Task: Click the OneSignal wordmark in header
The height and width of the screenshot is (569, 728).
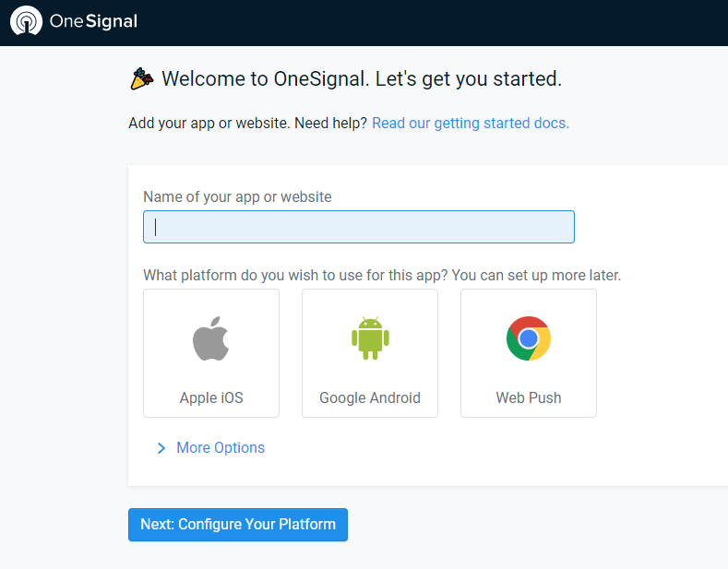Action: point(93,21)
